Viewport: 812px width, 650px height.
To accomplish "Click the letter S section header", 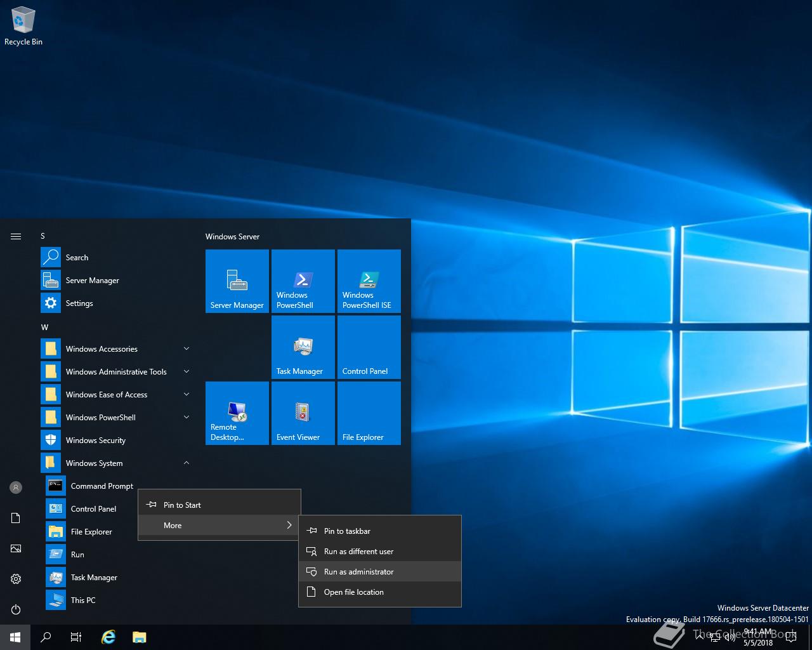I will tap(43, 235).
